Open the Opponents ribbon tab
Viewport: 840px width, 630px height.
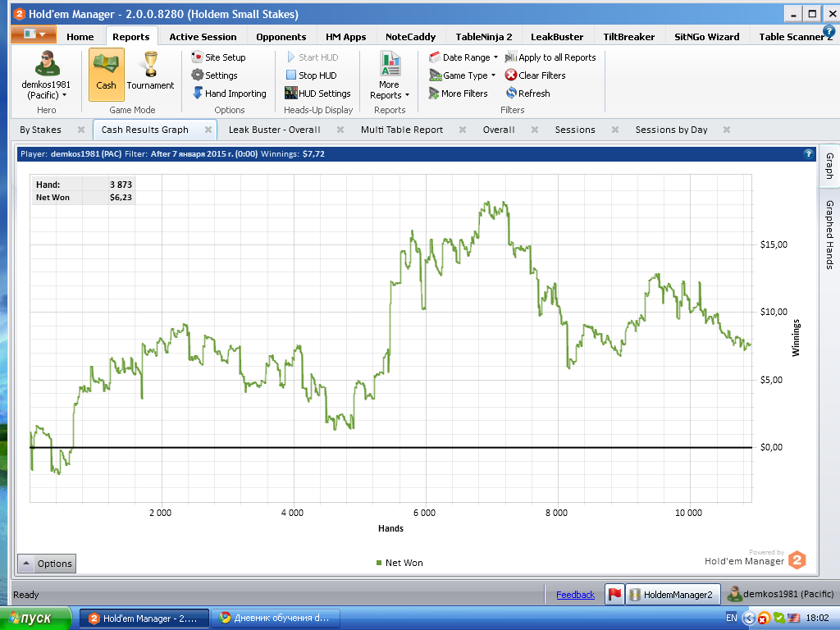tap(281, 36)
